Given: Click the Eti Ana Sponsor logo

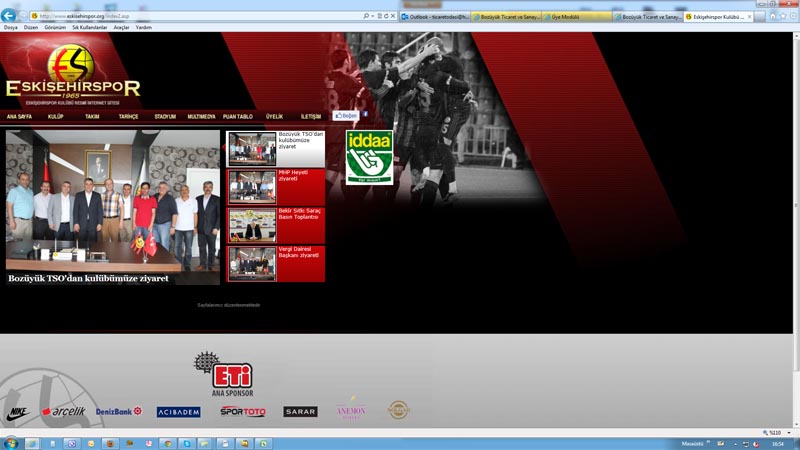Looking at the screenshot, I should click(225, 374).
